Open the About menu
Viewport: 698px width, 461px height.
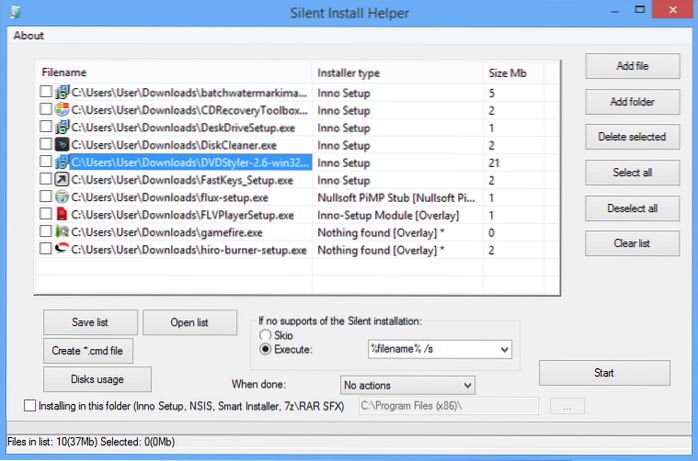(28, 36)
